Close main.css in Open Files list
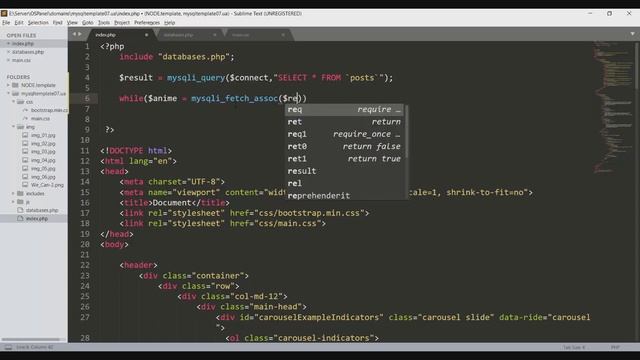 click(x=8, y=60)
